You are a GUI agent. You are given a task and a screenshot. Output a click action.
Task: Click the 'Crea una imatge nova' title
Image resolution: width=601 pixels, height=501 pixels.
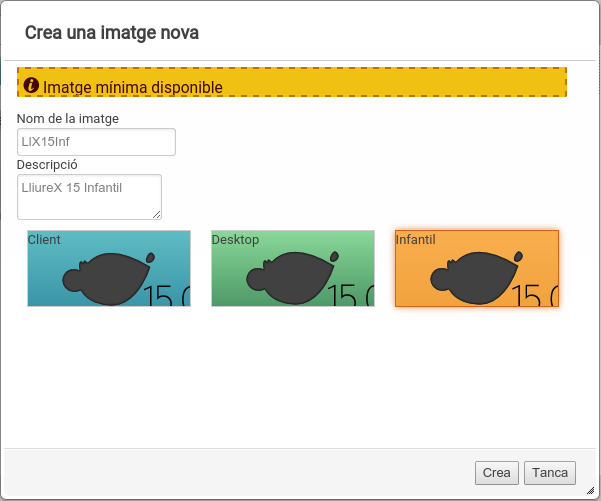[111, 33]
